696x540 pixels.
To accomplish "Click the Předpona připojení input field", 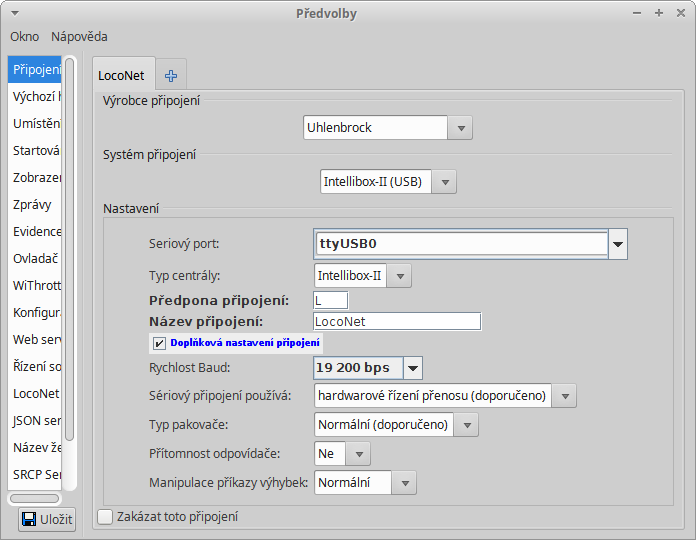I will 331,300.
